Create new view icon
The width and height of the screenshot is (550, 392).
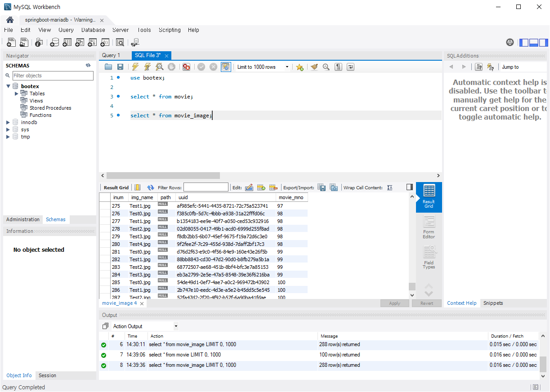(80, 42)
